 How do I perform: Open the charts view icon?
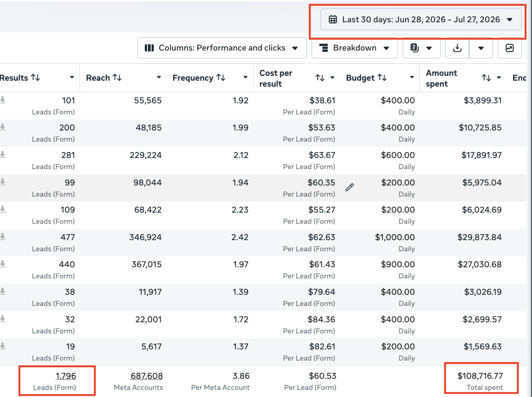coord(510,48)
